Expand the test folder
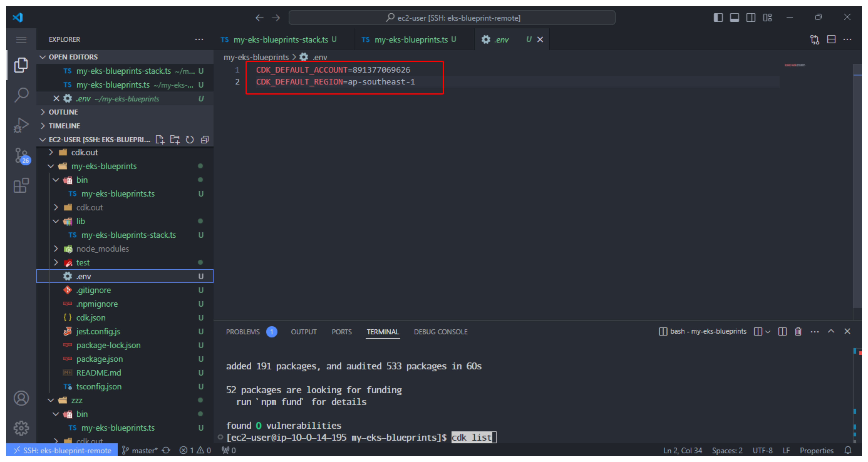Image resolution: width=868 pixels, height=462 pixels. tap(125, 263)
